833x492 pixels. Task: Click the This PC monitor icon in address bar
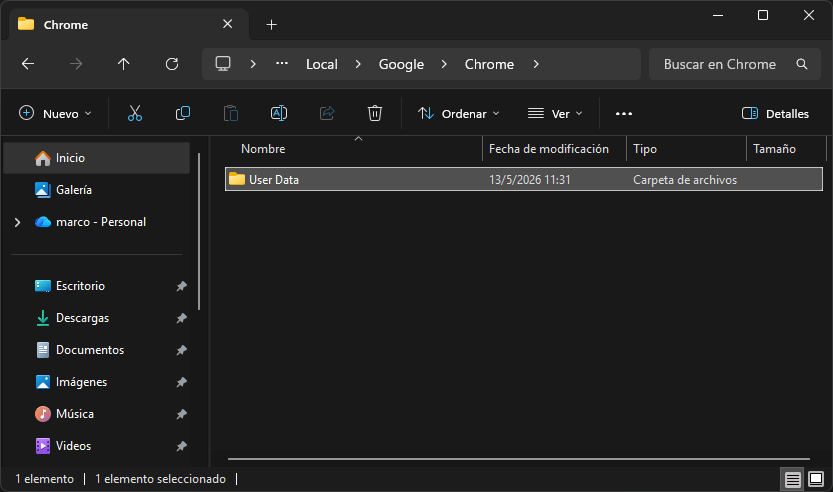point(223,64)
